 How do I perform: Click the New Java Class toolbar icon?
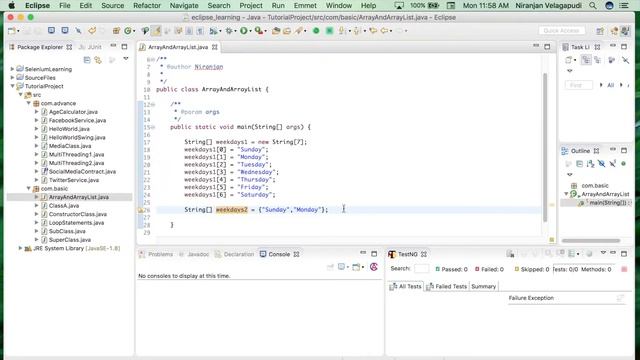click(x=128, y=31)
